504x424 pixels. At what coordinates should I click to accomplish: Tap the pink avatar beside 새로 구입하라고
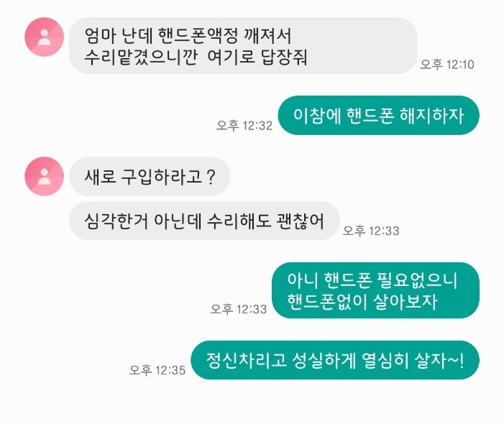coord(45,176)
